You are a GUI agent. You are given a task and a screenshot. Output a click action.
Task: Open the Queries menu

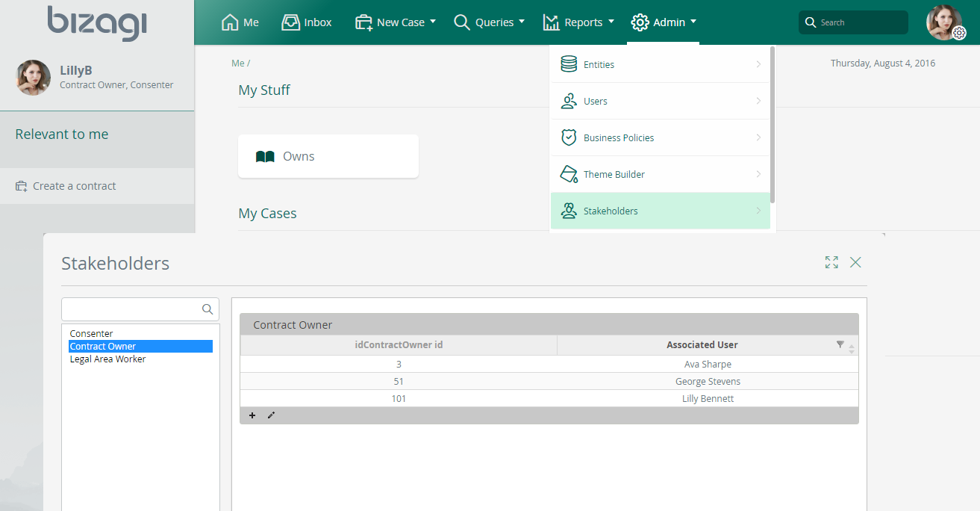point(490,22)
